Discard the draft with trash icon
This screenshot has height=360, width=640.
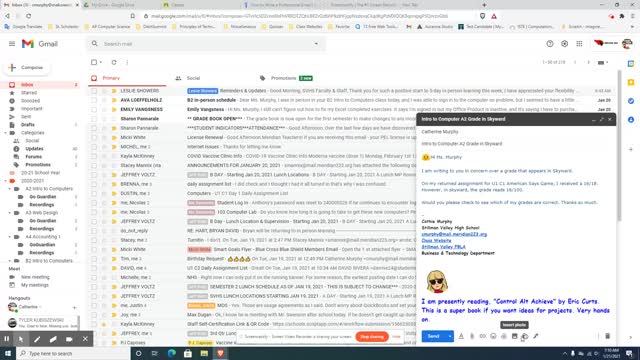[607, 336]
